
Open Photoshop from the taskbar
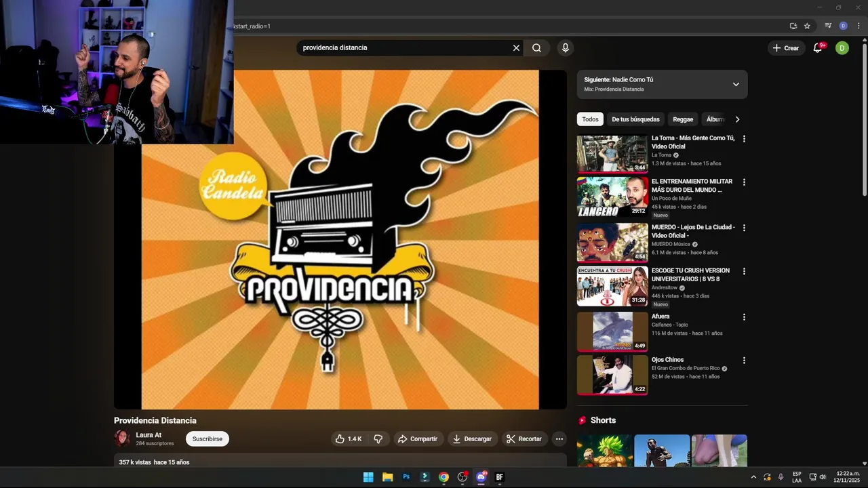click(406, 477)
